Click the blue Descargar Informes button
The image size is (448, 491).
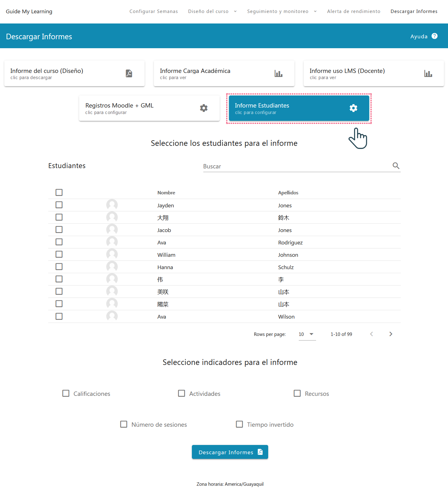[230, 452]
